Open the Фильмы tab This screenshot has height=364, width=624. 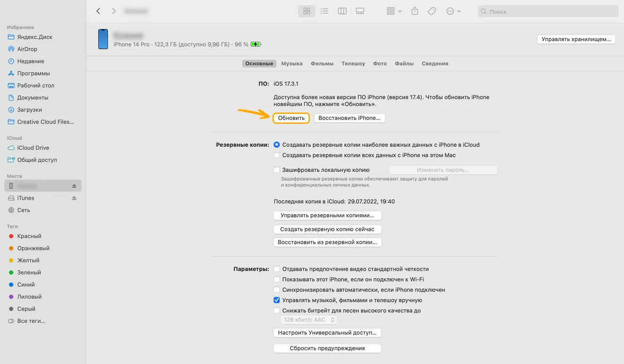322,63
